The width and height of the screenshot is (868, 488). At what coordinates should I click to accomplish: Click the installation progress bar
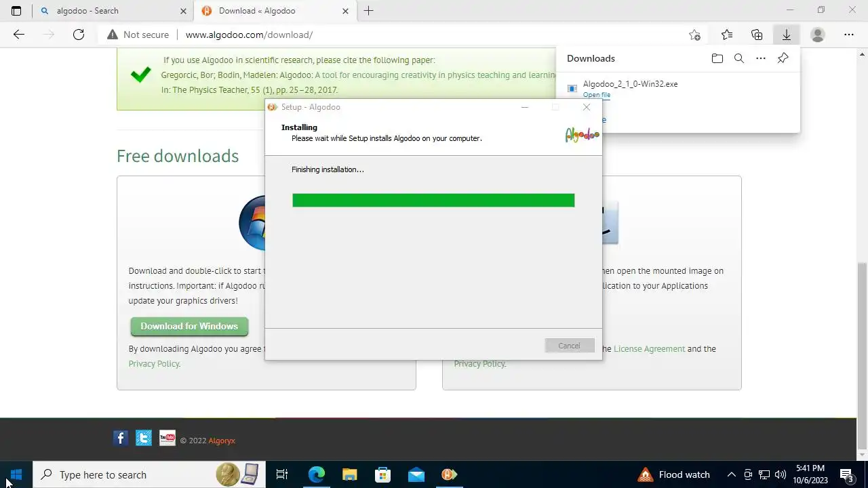(433, 200)
